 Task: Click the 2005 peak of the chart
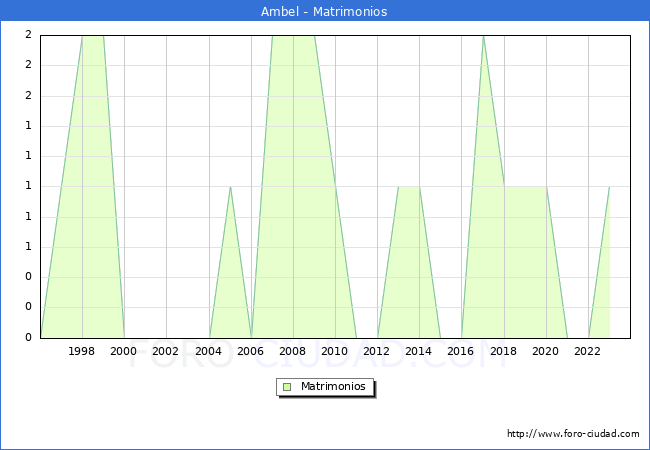click(x=230, y=187)
